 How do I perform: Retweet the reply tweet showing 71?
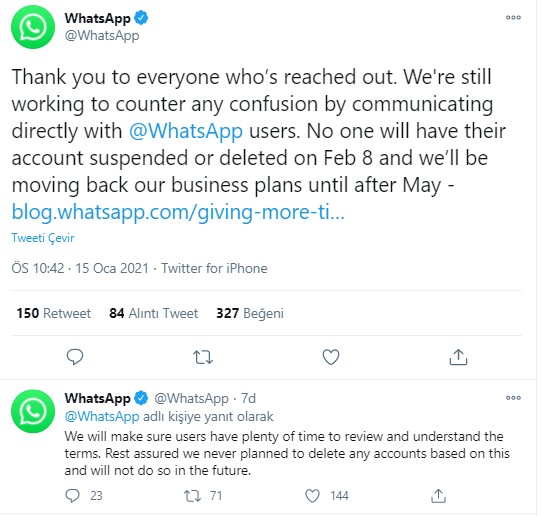(192, 496)
